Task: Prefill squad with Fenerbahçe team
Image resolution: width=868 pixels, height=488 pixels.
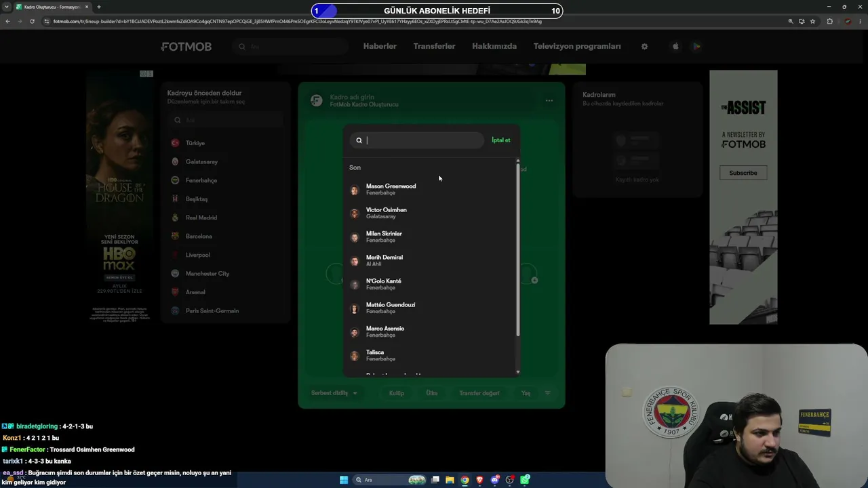Action: coord(225,180)
